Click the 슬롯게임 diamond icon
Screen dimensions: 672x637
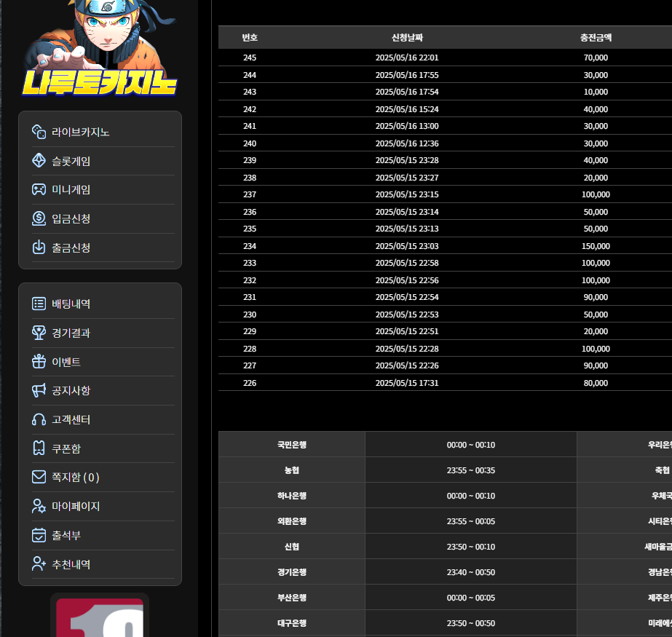coord(39,161)
